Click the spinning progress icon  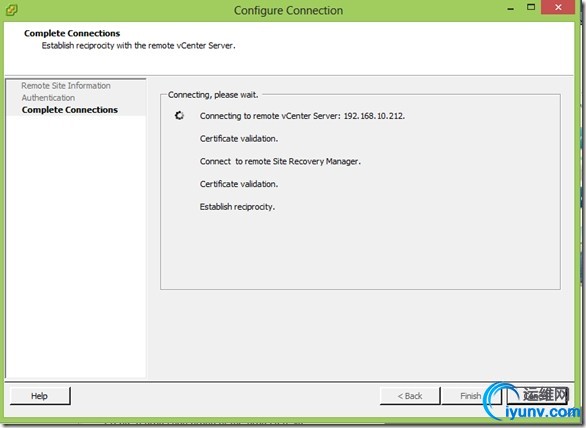179,116
